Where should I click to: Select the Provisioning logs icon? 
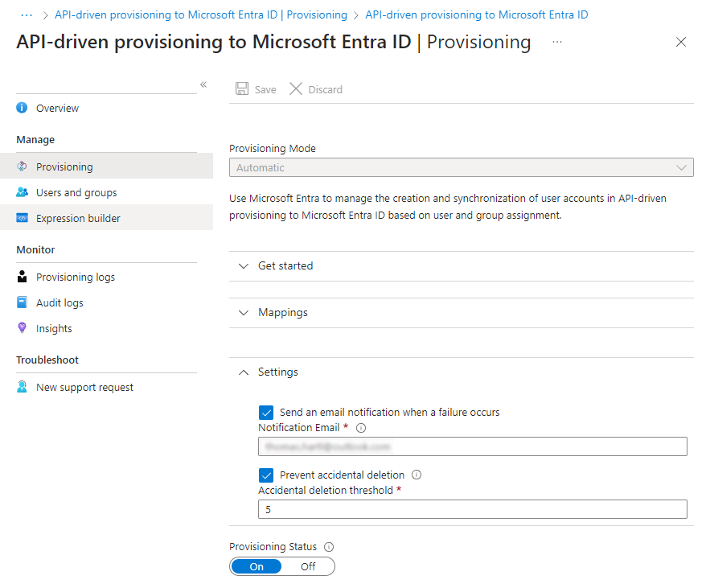point(20,277)
